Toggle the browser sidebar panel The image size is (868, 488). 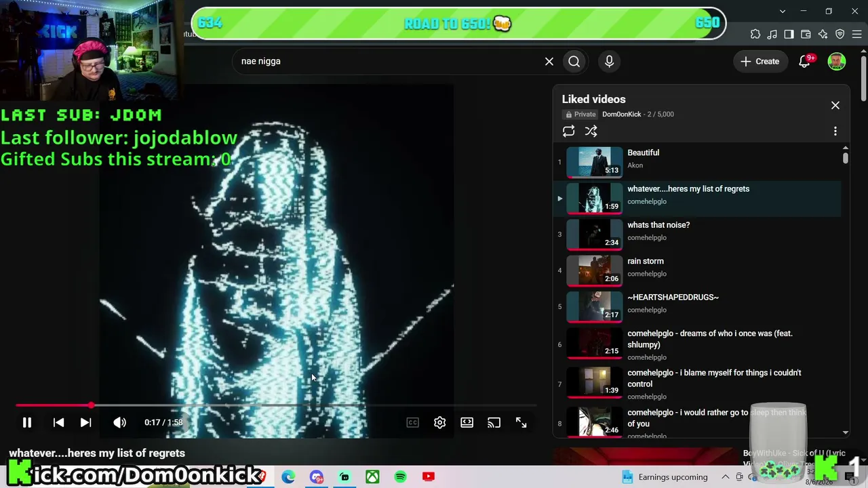tap(789, 34)
